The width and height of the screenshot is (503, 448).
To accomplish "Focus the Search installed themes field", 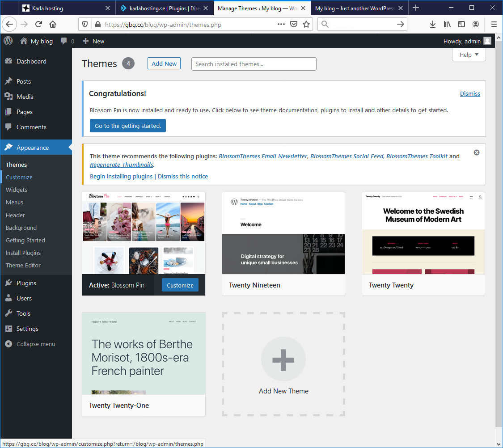I will pyautogui.click(x=254, y=64).
